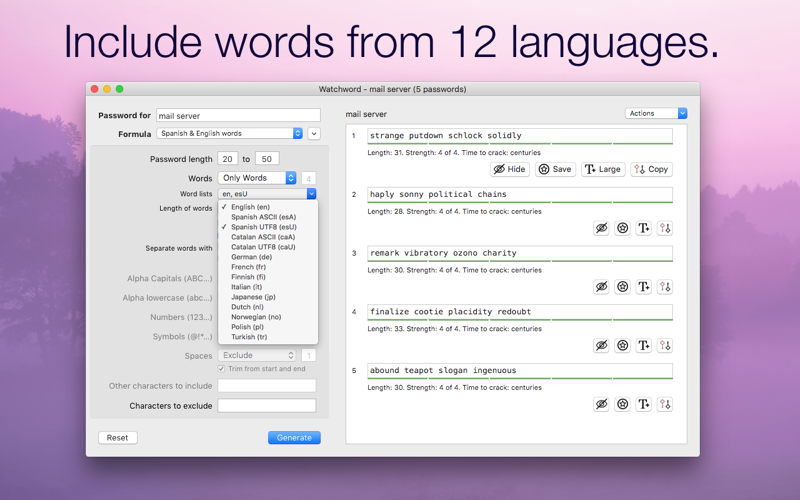This screenshot has width=800, height=500.
Task: Toggle Trim from start and end checkbox
Action: click(x=221, y=368)
